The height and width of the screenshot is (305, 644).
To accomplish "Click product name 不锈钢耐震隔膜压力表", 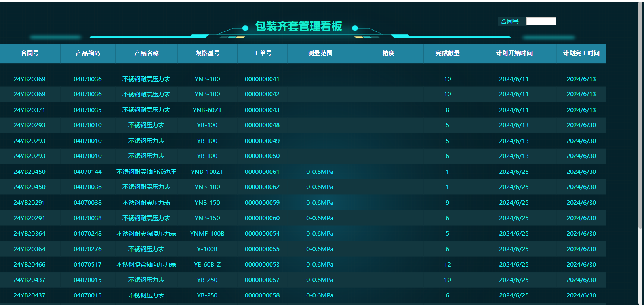I will pyautogui.click(x=146, y=234).
